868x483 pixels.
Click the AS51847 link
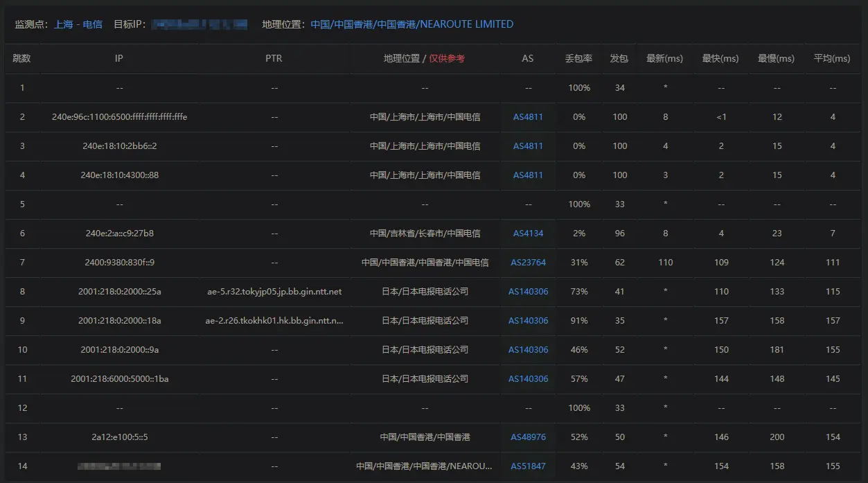point(528,466)
